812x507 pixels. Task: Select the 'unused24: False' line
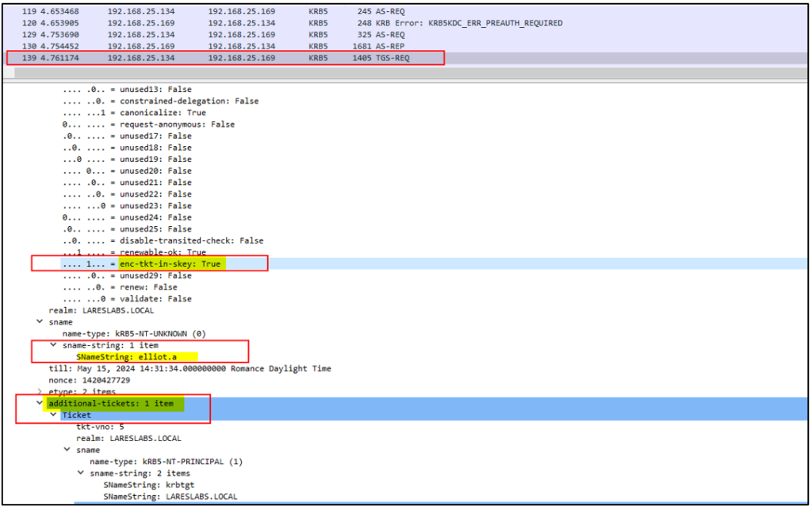(127, 217)
